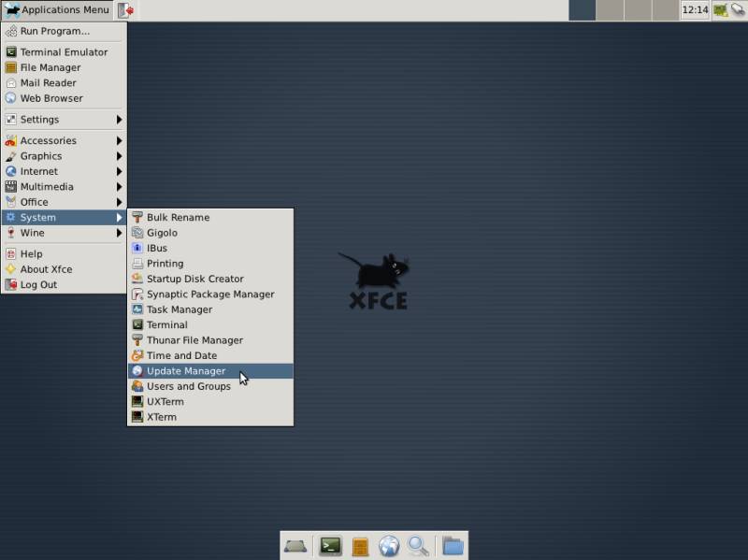Expand the Internet category arrow
Screen dimensions: 748x560
click(120, 171)
